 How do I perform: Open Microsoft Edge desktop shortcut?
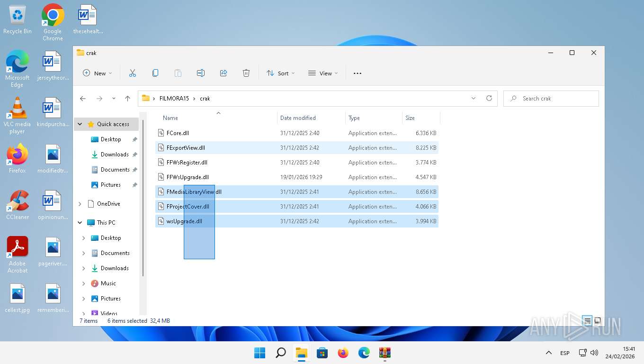(17, 69)
